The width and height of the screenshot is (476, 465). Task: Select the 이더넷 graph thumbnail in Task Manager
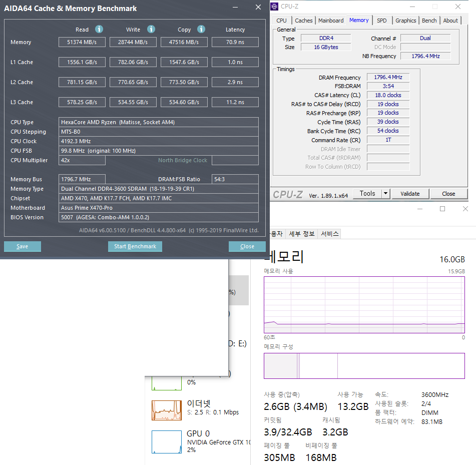[167, 410]
